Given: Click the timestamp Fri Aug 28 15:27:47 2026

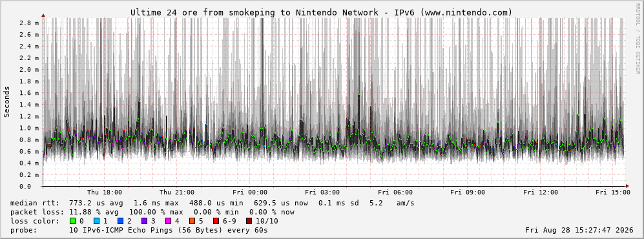Looking at the screenshot, I should [x=579, y=230].
